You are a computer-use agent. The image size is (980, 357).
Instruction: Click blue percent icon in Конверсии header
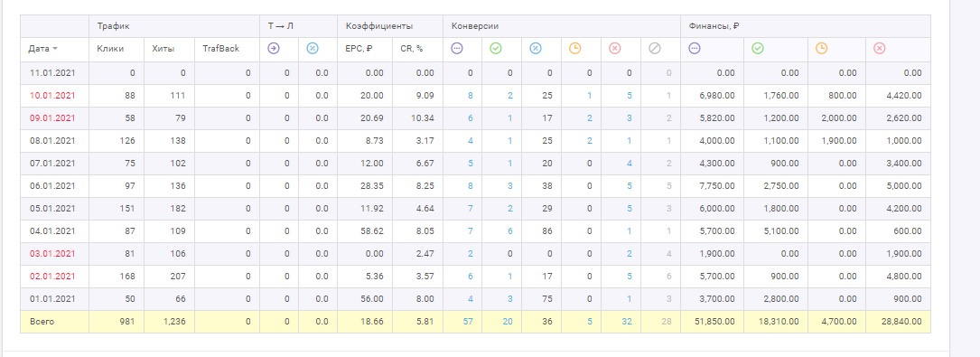point(536,49)
